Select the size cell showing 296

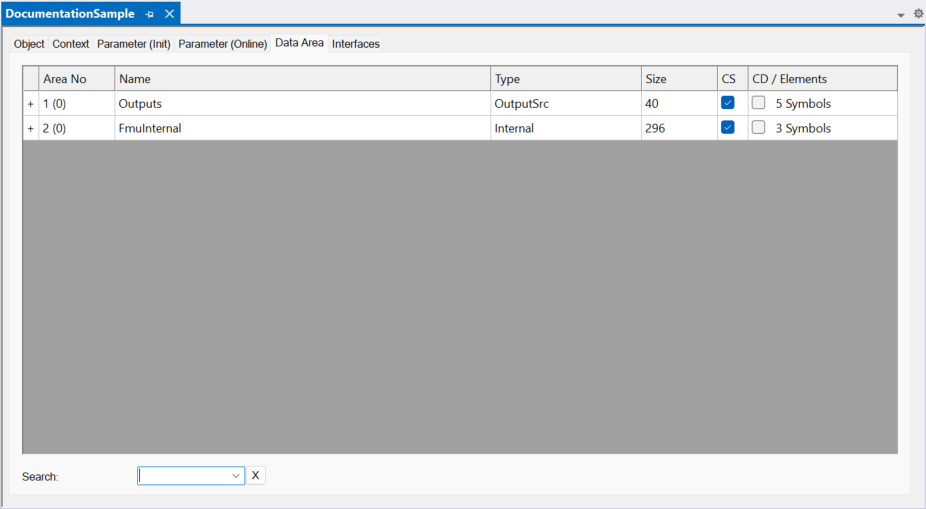click(679, 128)
